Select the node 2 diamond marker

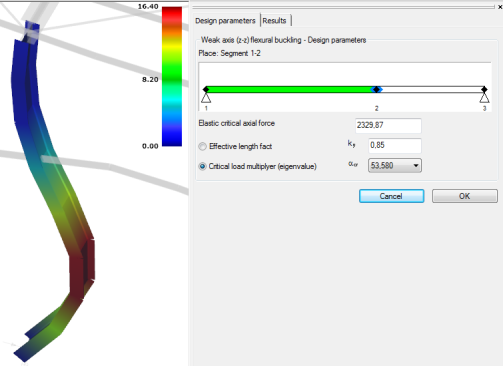pos(376,89)
